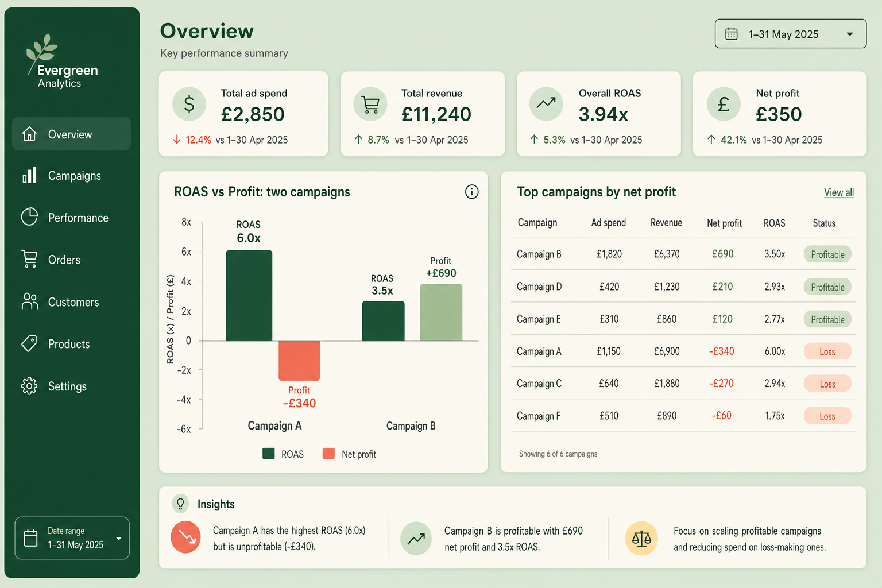The height and width of the screenshot is (588, 882).
Task: Click Campaign A's -£340 net profit cell
Action: 722,351
